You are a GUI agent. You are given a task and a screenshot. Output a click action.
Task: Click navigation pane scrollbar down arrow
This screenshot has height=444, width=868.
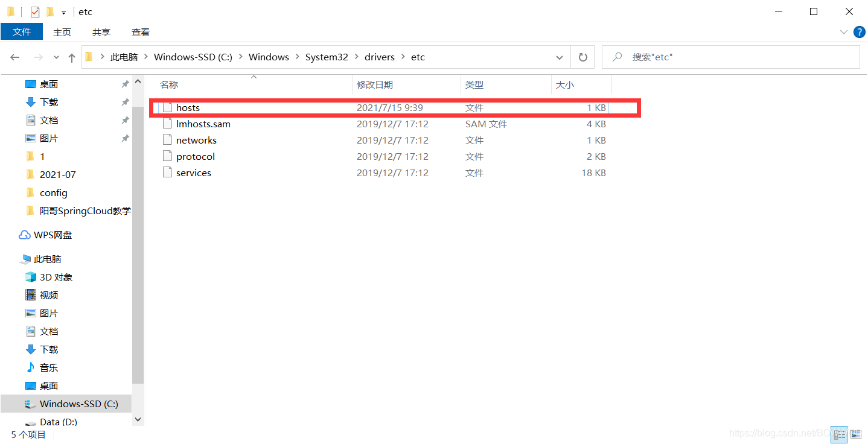point(138,419)
